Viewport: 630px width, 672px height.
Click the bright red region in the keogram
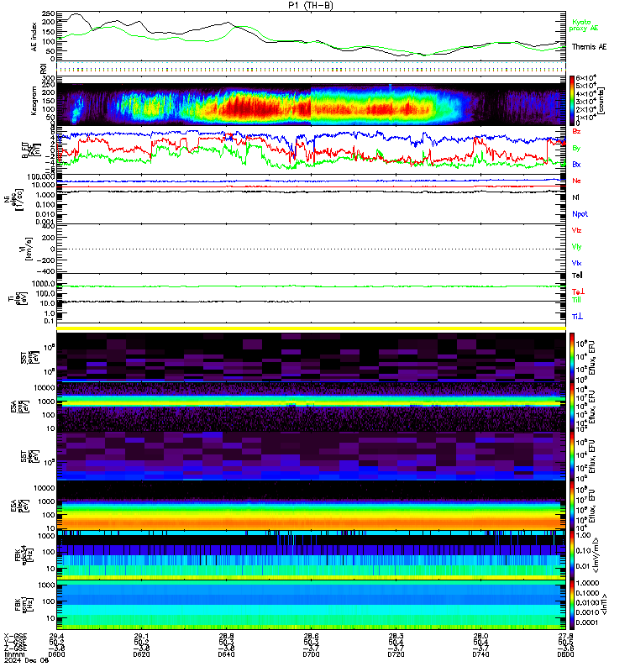[x=253, y=108]
